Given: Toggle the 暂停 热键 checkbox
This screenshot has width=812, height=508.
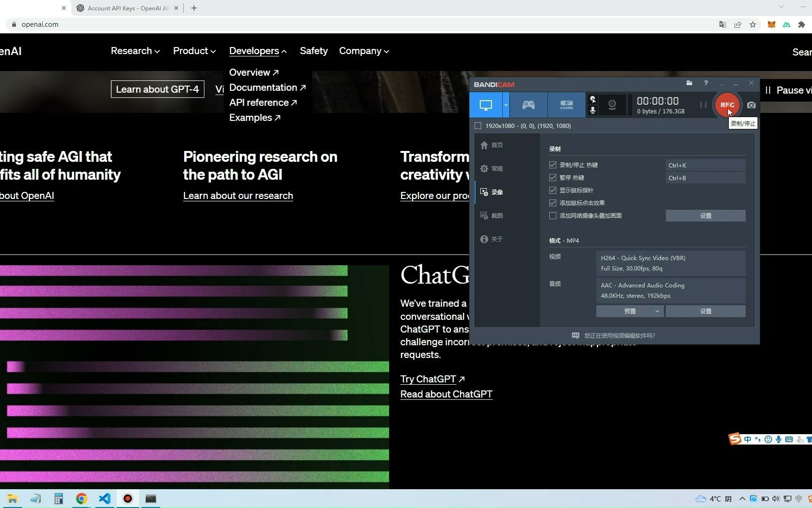Looking at the screenshot, I should (553, 178).
